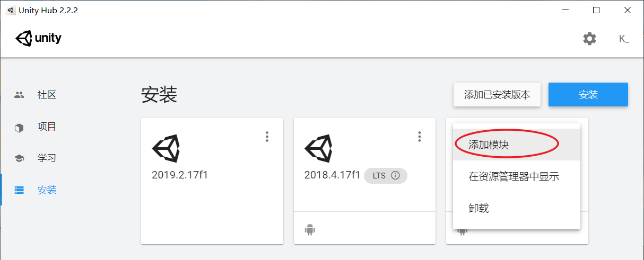The height and width of the screenshot is (260, 644).
Task: Open three-dot menu for 2018.4.17f1
Action: tap(419, 137)
